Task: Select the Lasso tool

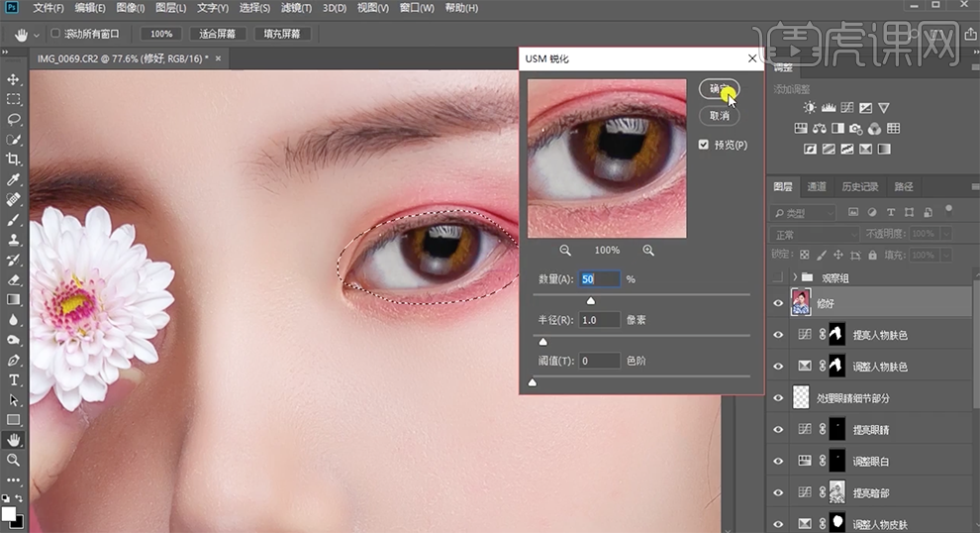Action: pos(13,120)
